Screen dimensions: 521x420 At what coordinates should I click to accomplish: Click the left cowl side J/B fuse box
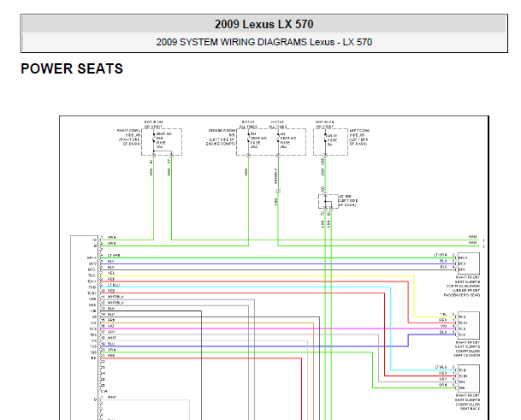[330, 142]
